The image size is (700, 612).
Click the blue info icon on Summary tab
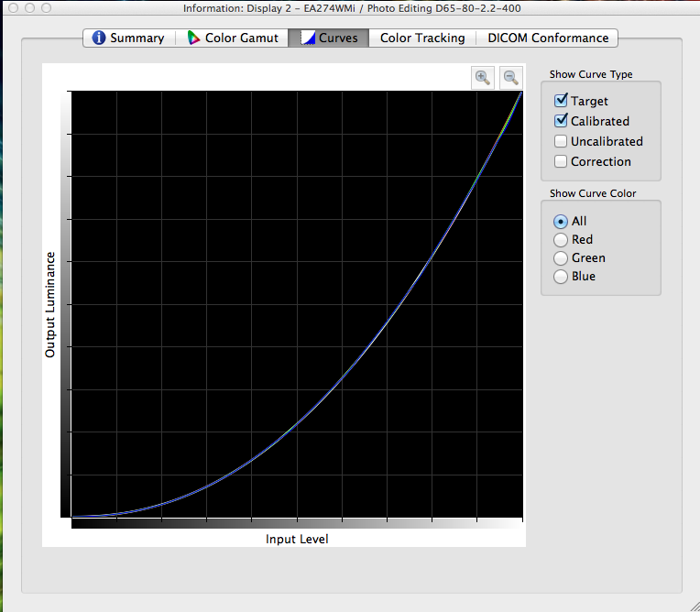tap(99, 38)
